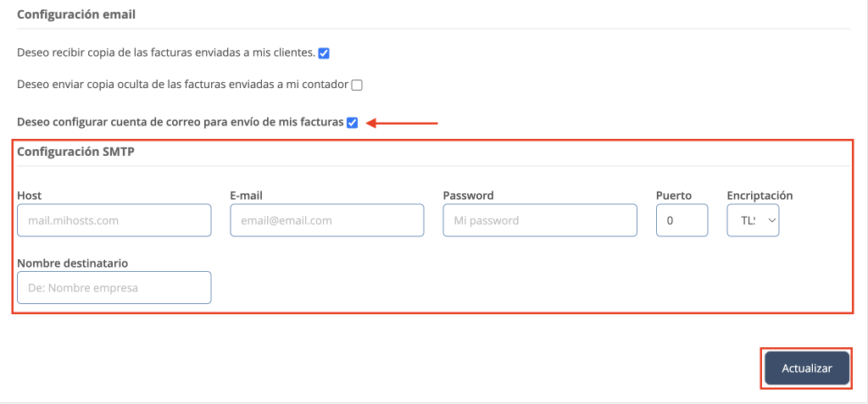Screen dimensions: 868x404
Task: Click the 'Deseo recibir copia de las facturas' label
Action: (x=166, y=53)
